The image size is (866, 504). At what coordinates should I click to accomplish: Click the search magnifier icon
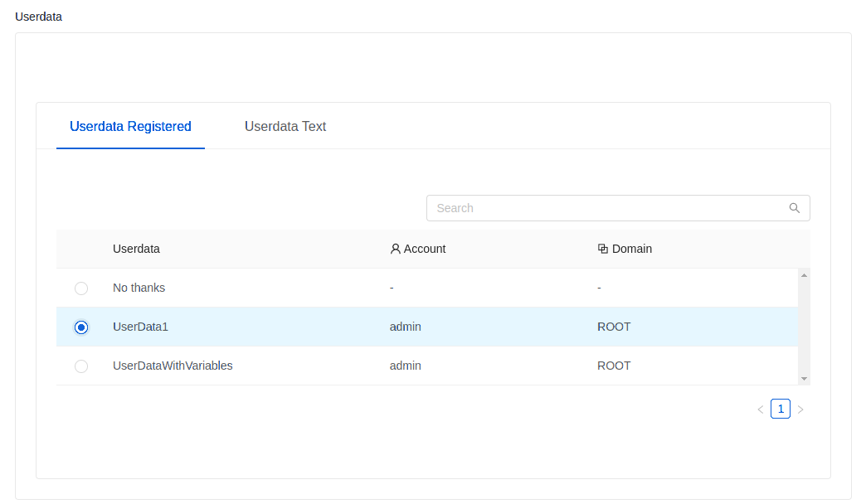coord(794,208)
